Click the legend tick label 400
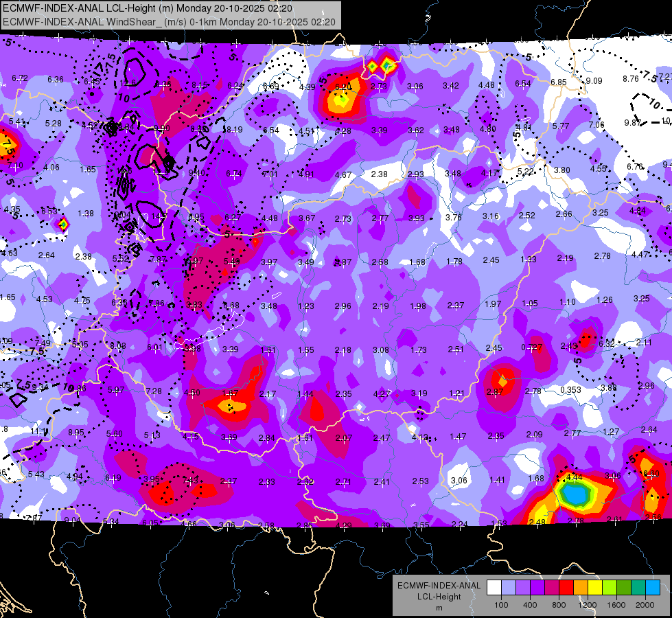 point(530,605)
